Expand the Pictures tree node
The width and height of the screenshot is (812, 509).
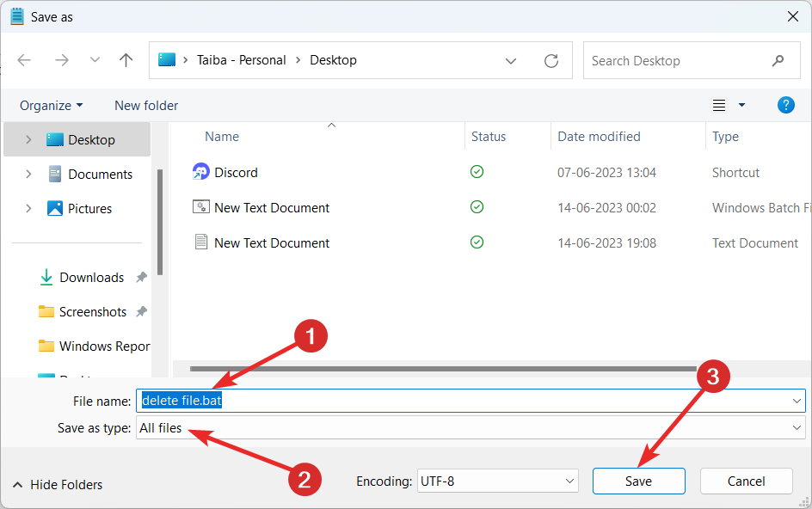[x=28, y=209]
